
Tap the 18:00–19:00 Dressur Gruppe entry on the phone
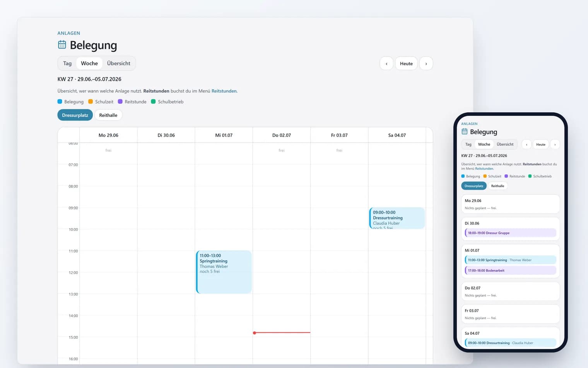coord(511,233)
